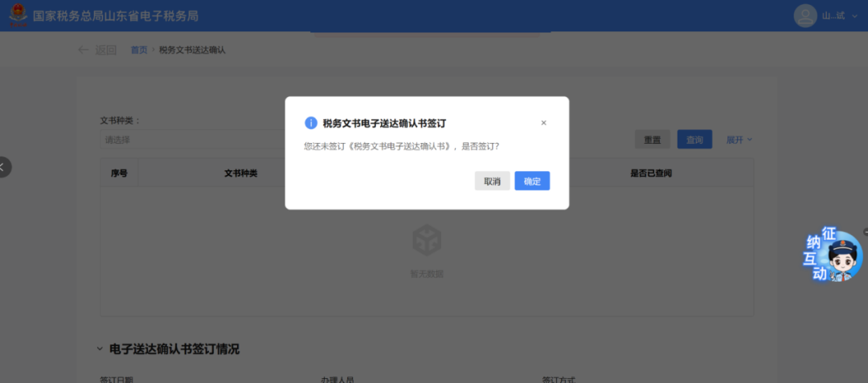Click the blue info icon in the dialog
868x383 pixels.
click(311, 123)
